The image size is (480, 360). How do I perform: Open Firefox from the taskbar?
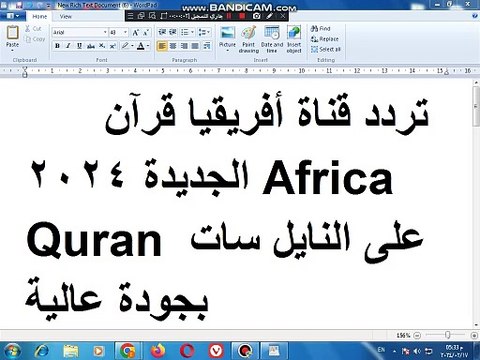point(158,351)
